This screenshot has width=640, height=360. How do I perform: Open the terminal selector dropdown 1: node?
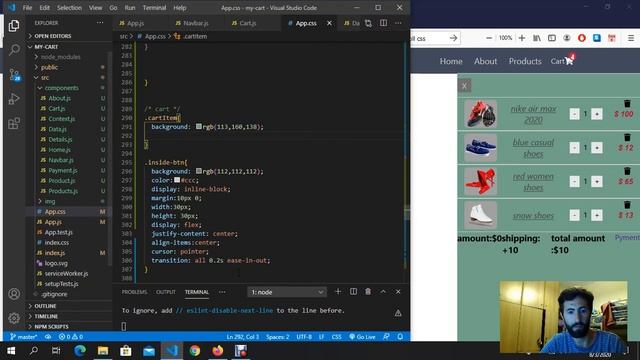tap(287, 292)
